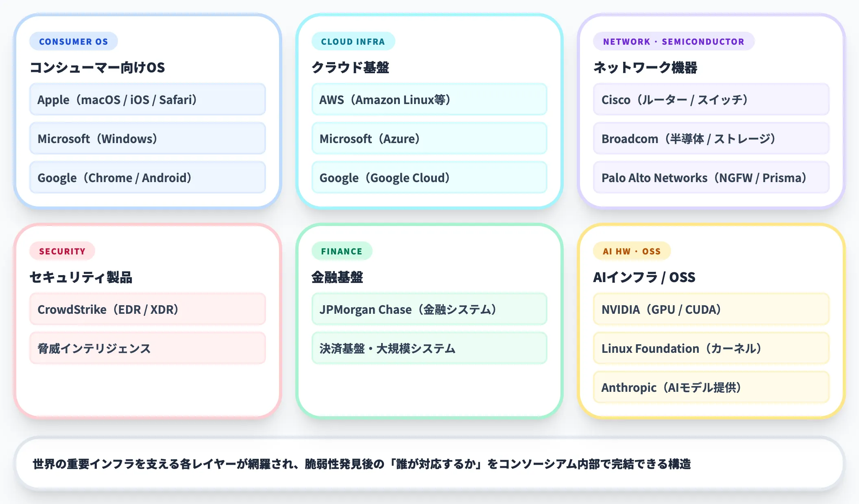Select the 金融基盤 heading
859x504 pixels.
point(337,277)
